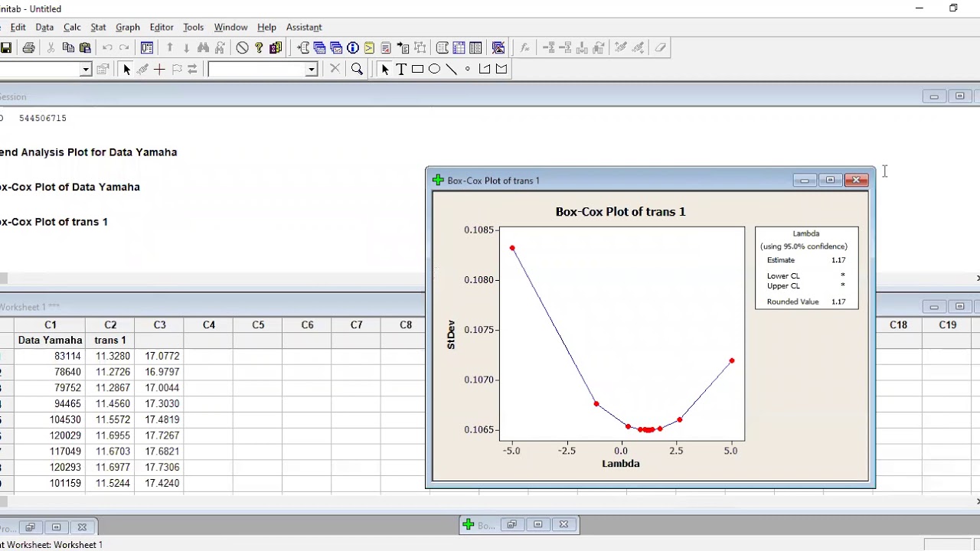The image size is (980, 551).
Task: Click the Close All Graphs icon
Action: click(x=498, y=47)
